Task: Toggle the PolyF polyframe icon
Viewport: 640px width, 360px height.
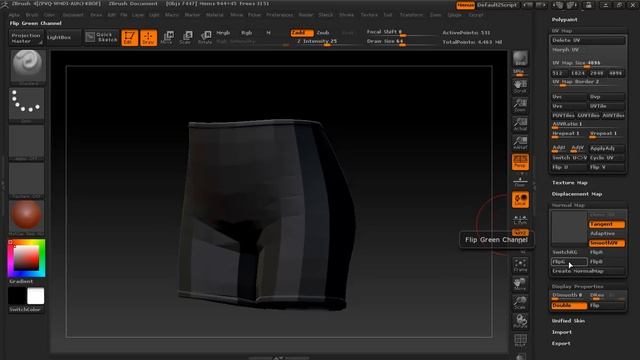Action: 520,340
